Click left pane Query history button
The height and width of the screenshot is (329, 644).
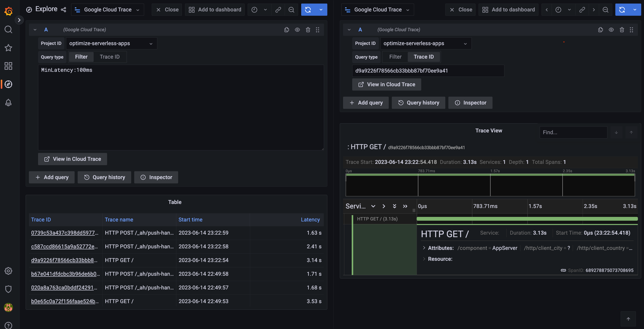[x=104, y=177]
